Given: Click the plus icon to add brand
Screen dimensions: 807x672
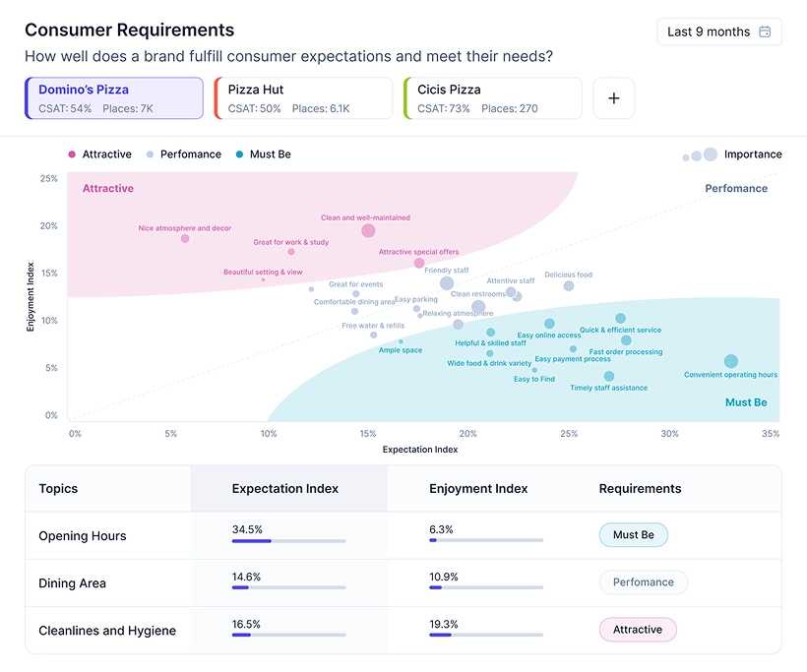Looking at the screenshot, I should click(x=613, y=98).
